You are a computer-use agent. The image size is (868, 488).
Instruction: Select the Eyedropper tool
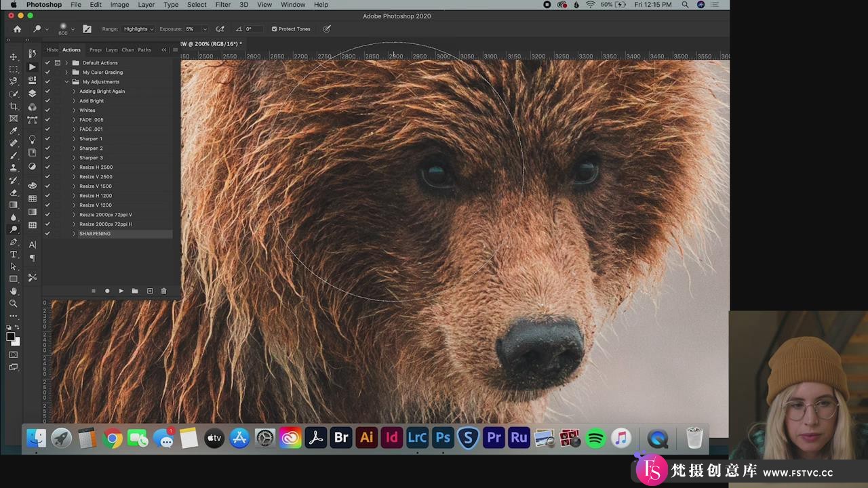pos(13,131)
